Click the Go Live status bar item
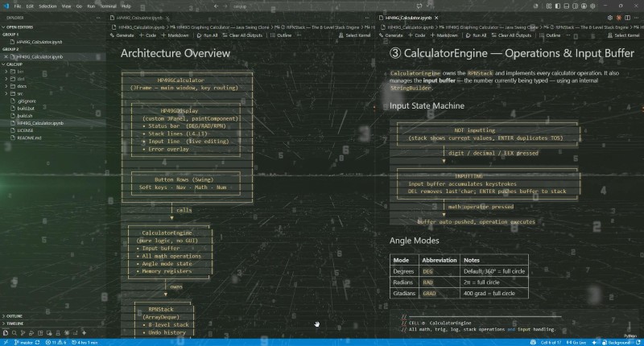The image size is (644, 346). (576, 342)
